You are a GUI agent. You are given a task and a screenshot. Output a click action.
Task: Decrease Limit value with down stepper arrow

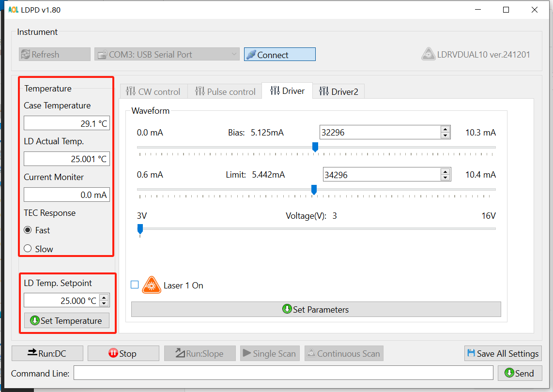tap(445, 178)
